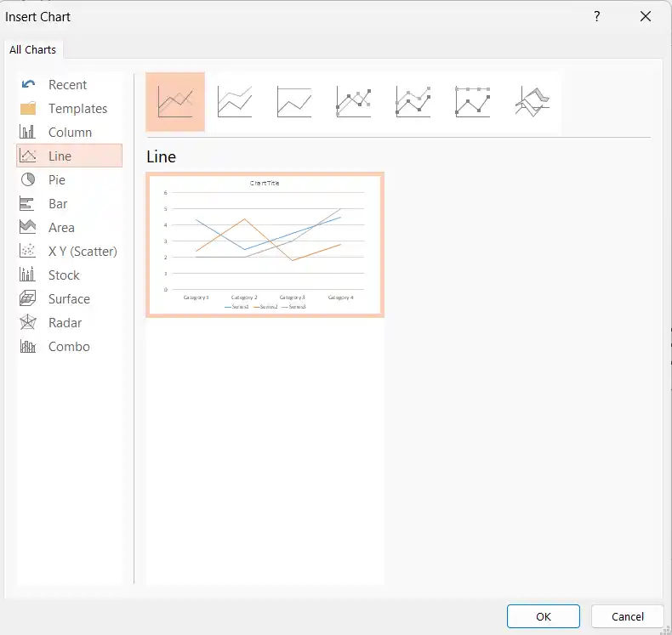Select the Surface category label
Viewport: 672px width, 635px height.
(x=70, y=299)
